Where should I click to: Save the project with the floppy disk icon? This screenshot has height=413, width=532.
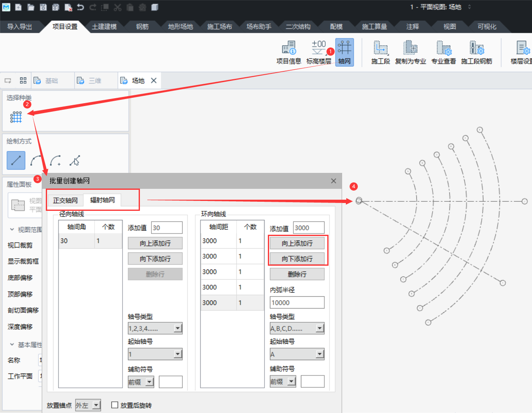point(43,7)
